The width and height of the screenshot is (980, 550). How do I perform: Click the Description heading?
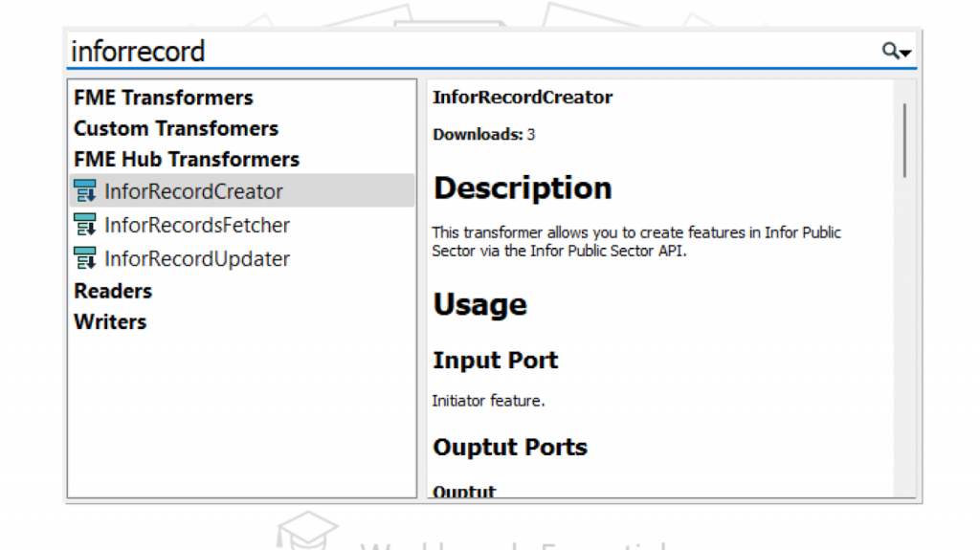(x=523, y=188)
